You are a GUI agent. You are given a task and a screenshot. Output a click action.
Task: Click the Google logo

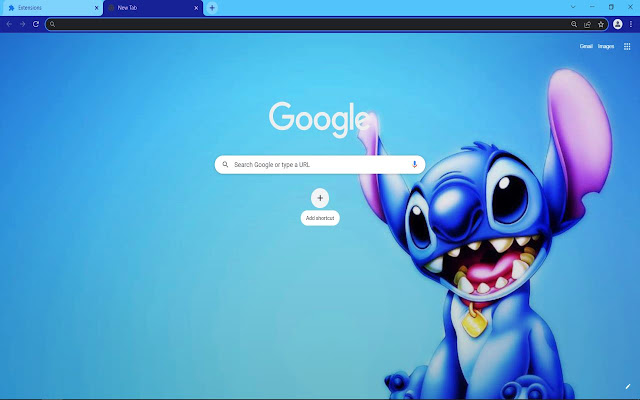tap(319, 119)
